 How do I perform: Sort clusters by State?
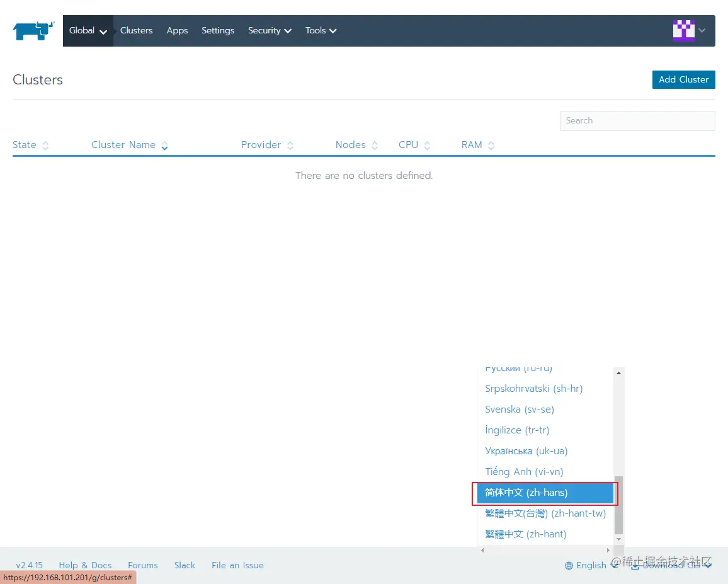coord(31,145)
